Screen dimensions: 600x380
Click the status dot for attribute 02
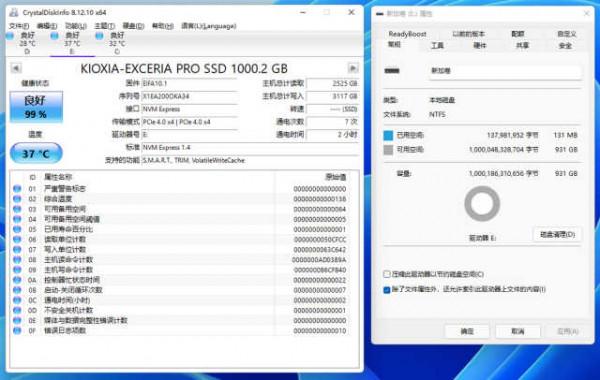[17, 199]
